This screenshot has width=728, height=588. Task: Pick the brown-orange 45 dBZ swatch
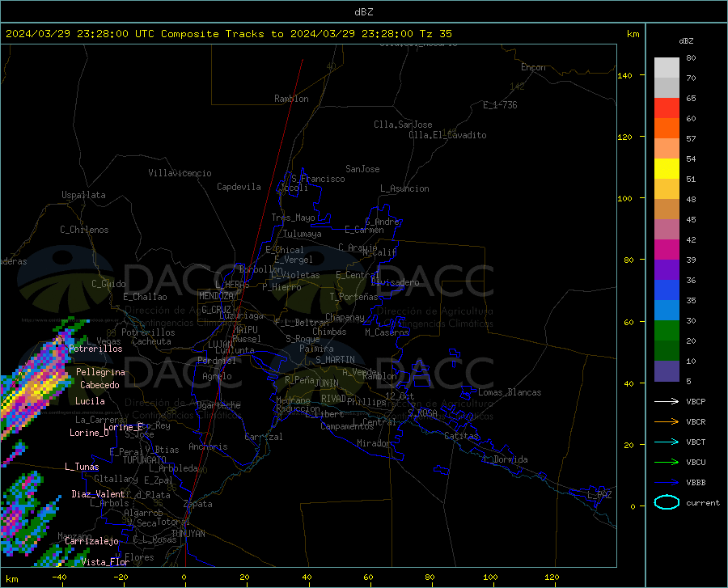click(667, 209)
